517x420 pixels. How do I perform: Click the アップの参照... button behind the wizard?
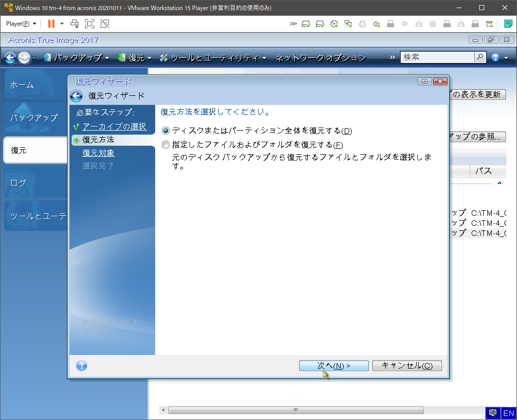[x=477, y=137]
